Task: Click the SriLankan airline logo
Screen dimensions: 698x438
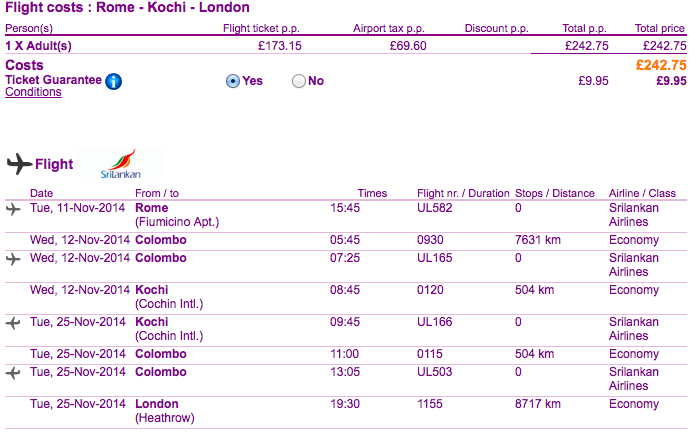Action: tap(121, 164)
